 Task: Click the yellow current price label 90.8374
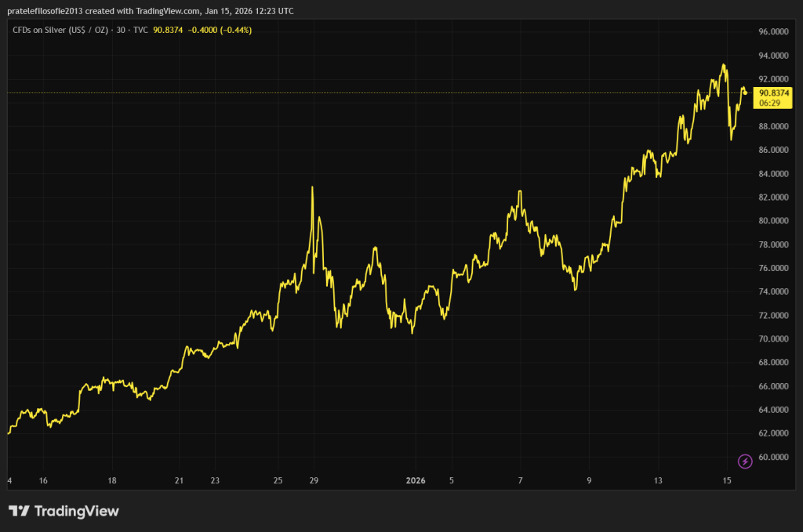click(773, 92)
